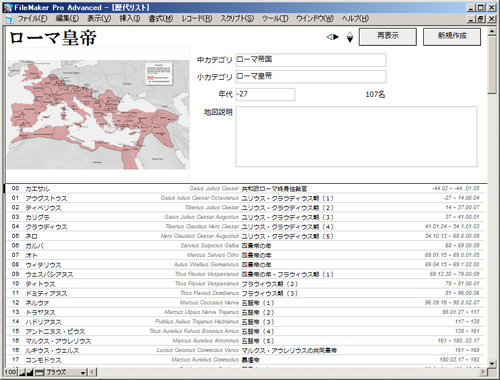
Task: Select the トラヤヌス row
Action: click(x=246, y=312)
